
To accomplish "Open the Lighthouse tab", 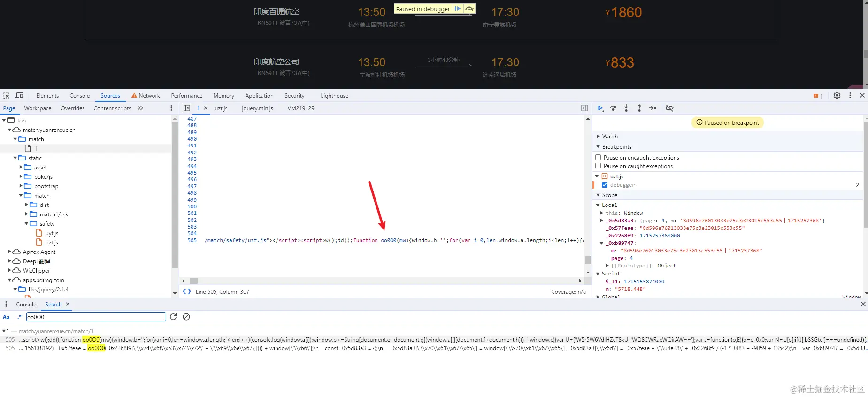I will pyautogui.click(x=334, y=95).
